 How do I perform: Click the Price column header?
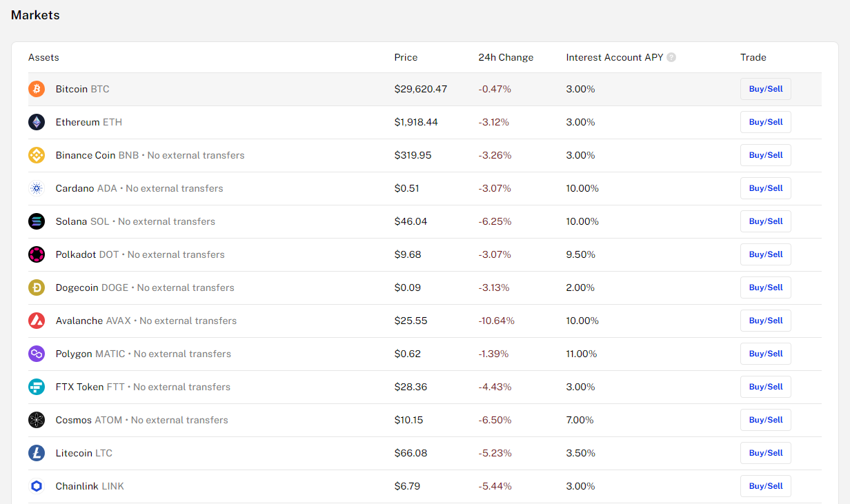(406, 57)
